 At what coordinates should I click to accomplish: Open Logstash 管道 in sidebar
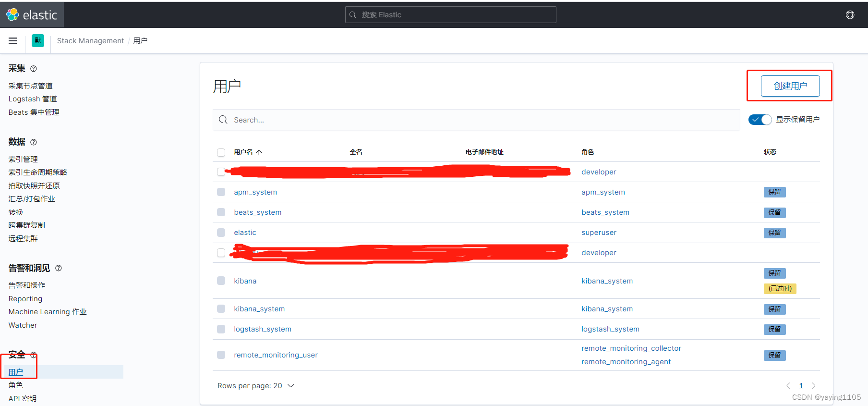33,99
